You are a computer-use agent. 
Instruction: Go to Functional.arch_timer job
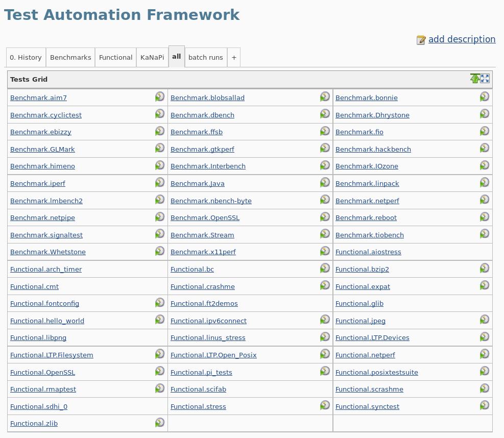click(x=46, y=270)
